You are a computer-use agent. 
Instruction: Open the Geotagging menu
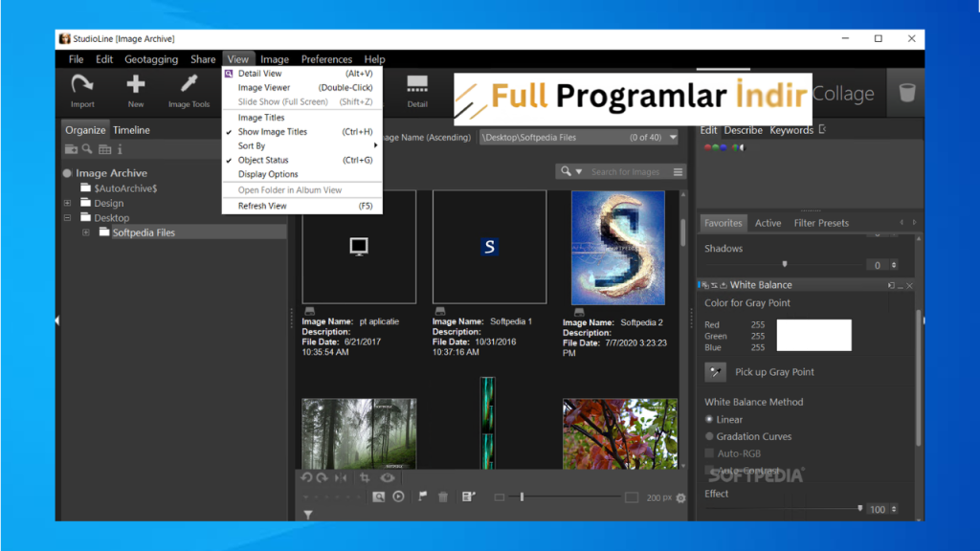click(x=151, y=59)
